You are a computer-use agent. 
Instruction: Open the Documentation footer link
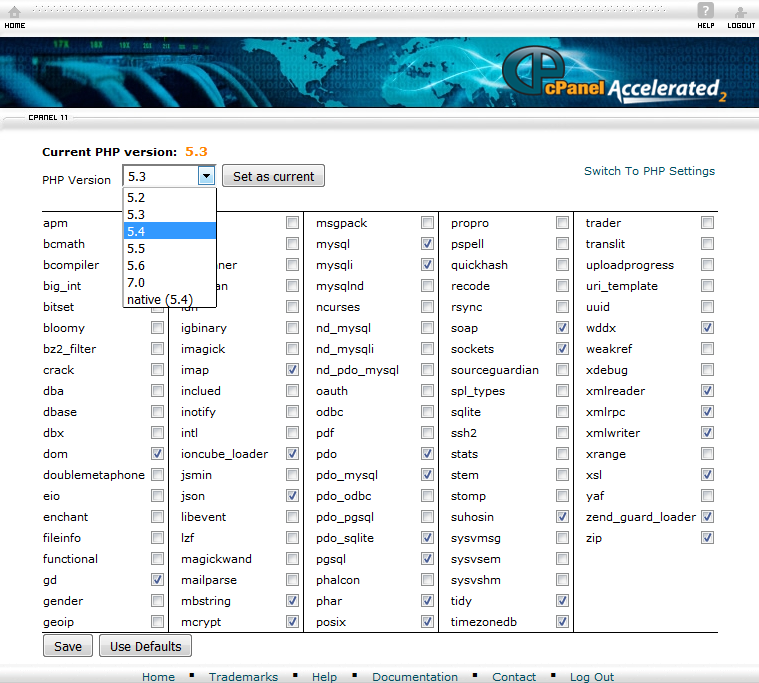coord(415,677)
